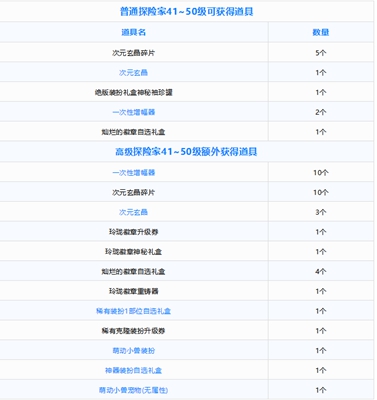This screenshot has height=400, width=377.
Task: Click the quantity for 萌动小兽装扮
Action: coord(321,351)
